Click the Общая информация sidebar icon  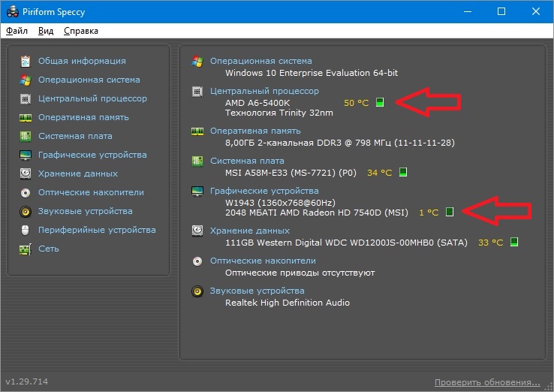26,61
